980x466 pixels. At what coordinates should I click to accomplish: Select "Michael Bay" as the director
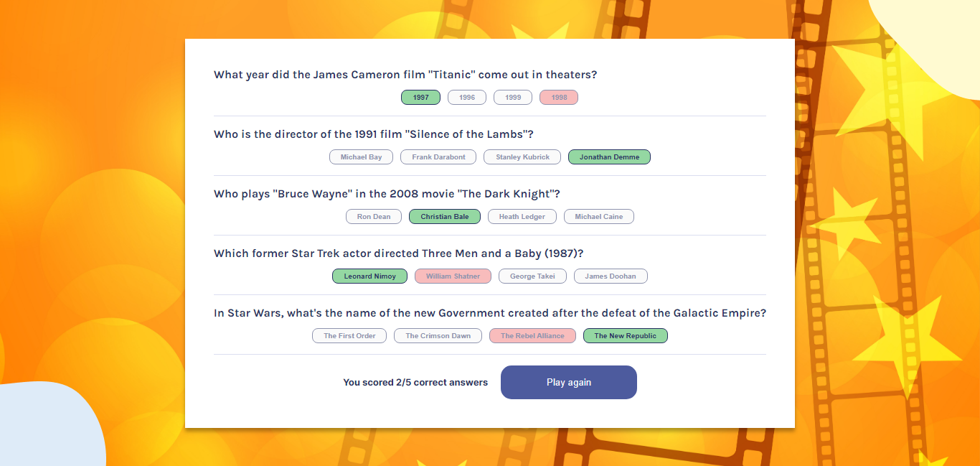point(361,157)
